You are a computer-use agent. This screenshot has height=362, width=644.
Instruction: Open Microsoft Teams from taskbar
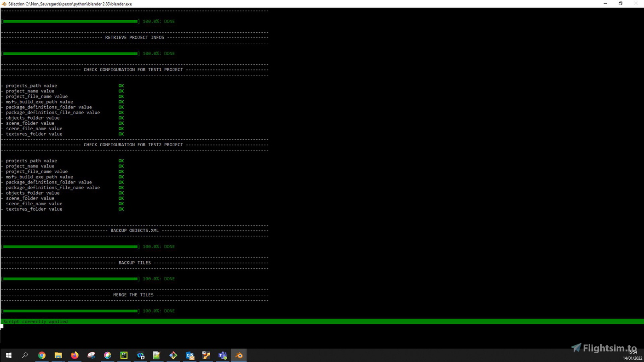[223, 355]
